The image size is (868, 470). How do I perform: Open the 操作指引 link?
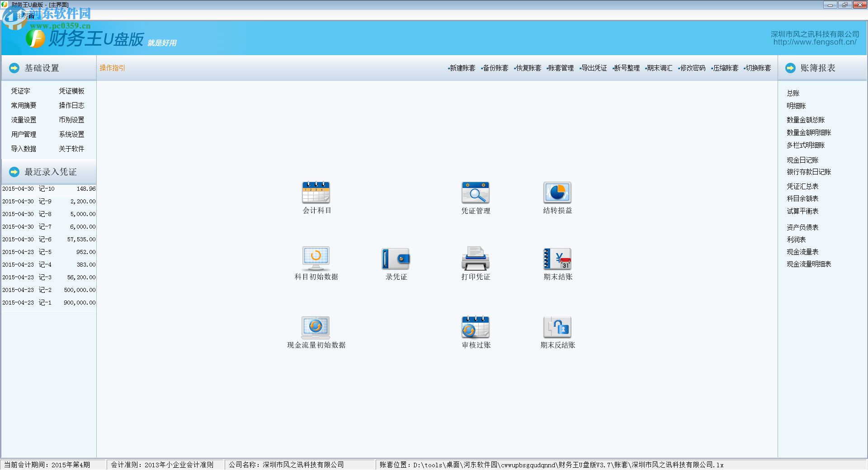pyautogui.click(x=112, y=68)
